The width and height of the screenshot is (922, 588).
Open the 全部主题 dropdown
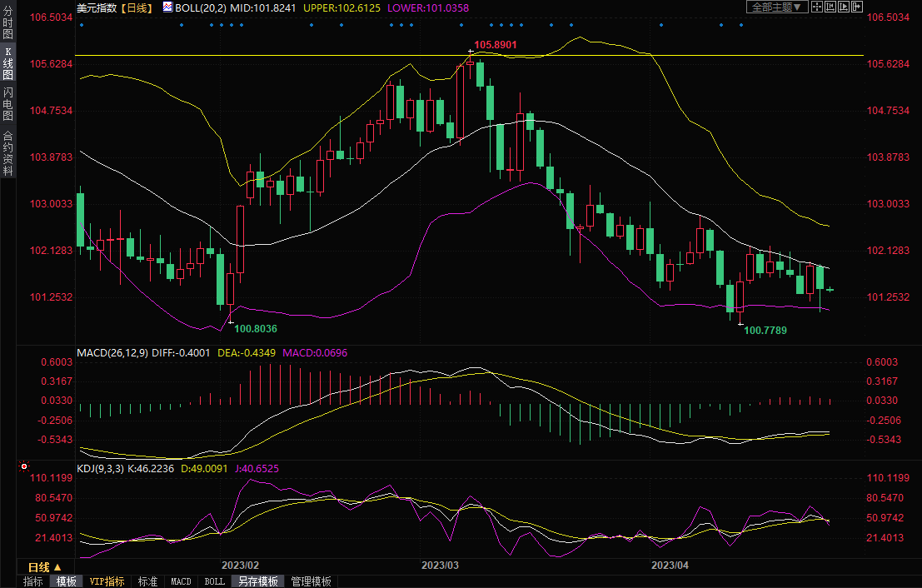point(775,7)
